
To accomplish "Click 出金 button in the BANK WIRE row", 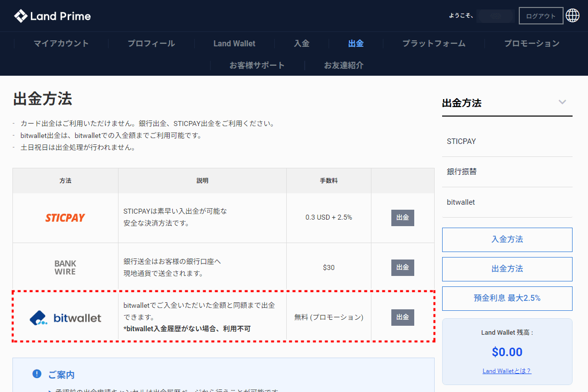I will pyautogui.click(x=403, y=267).
